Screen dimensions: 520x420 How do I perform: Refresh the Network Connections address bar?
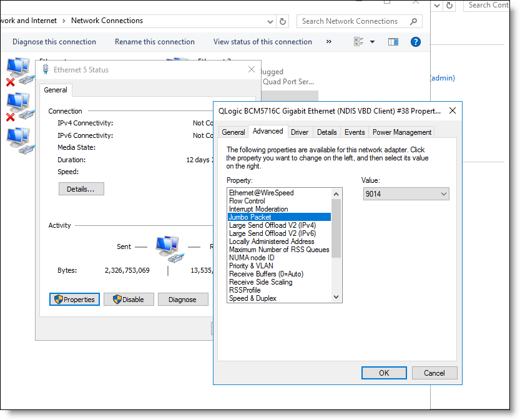283,22
